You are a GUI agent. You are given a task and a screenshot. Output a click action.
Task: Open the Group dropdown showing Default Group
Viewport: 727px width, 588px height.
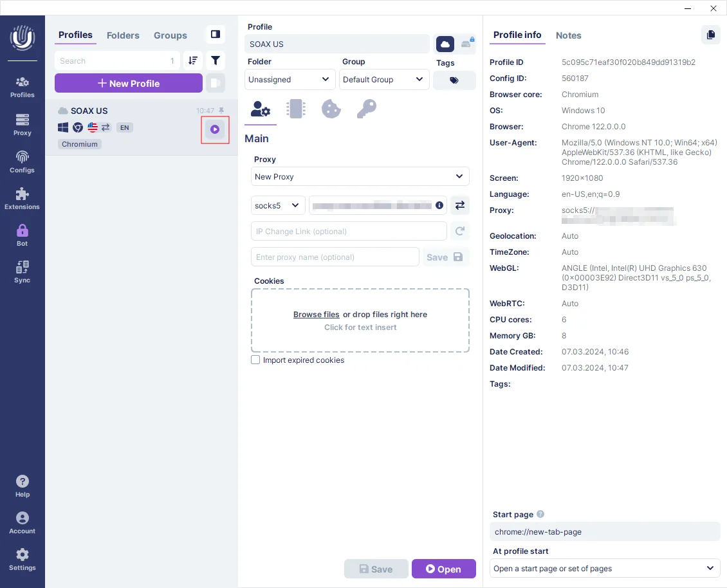(x=383, y=80)
